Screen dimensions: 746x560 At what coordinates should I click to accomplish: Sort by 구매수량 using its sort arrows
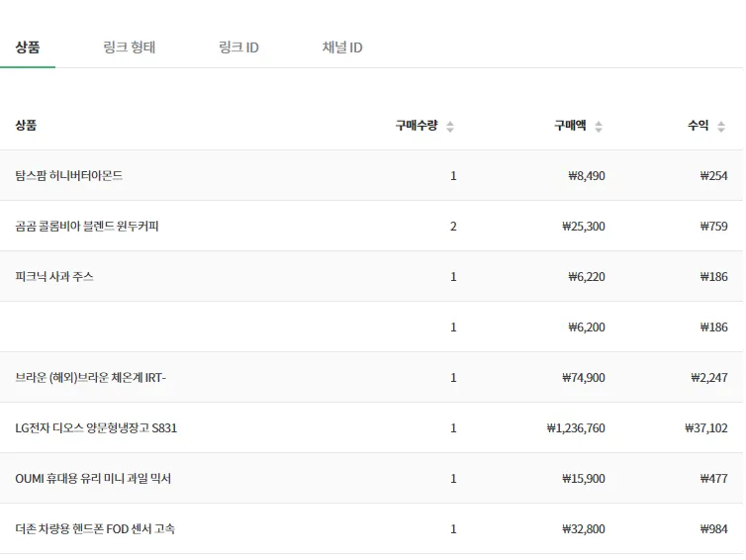(x=450, y=126)
